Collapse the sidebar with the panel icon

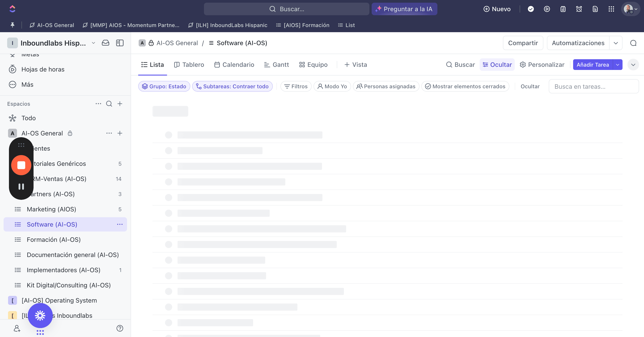(120, 43)
